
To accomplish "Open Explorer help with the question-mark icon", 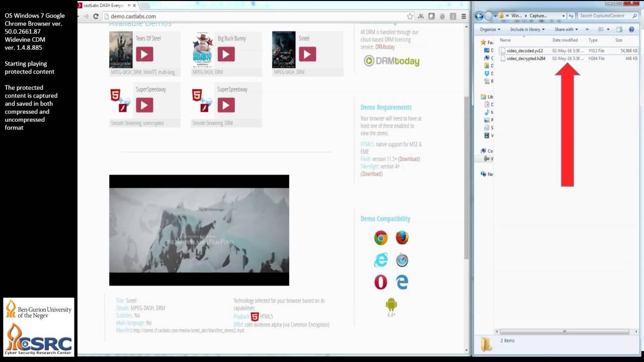I will [631, 30].
